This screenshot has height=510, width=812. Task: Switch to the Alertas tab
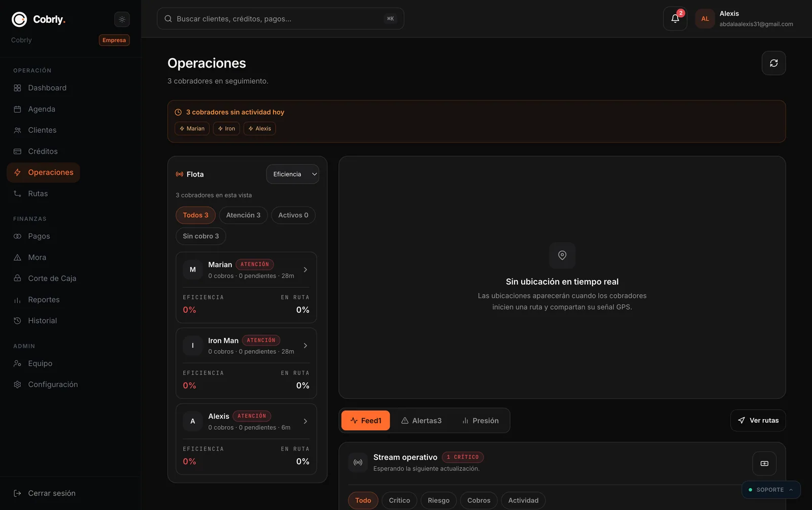(421, 420)
